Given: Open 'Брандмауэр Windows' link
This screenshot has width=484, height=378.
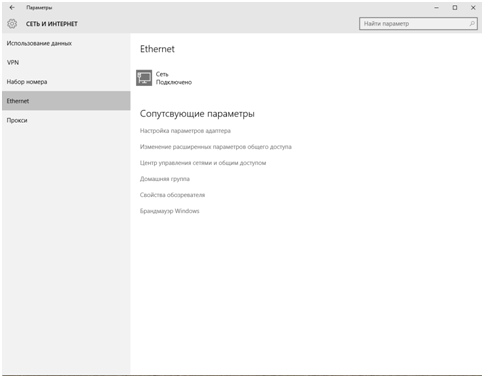Looking at the screenshot, I should coord(169,211).
